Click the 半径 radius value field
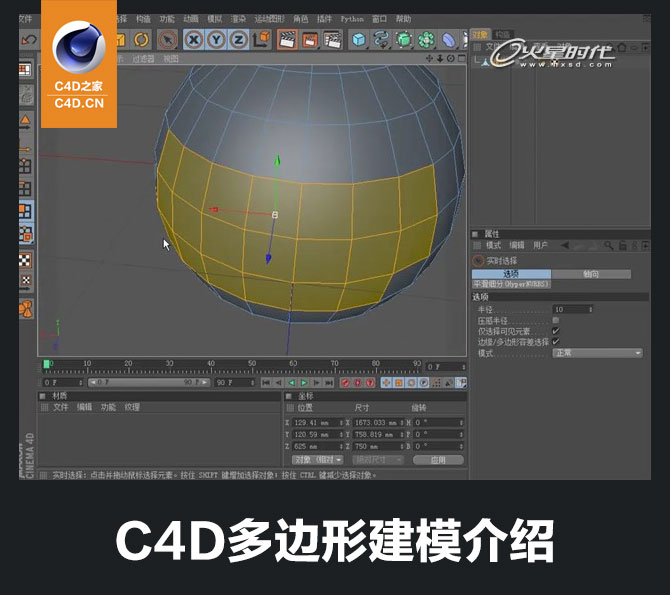 [573, 309]
